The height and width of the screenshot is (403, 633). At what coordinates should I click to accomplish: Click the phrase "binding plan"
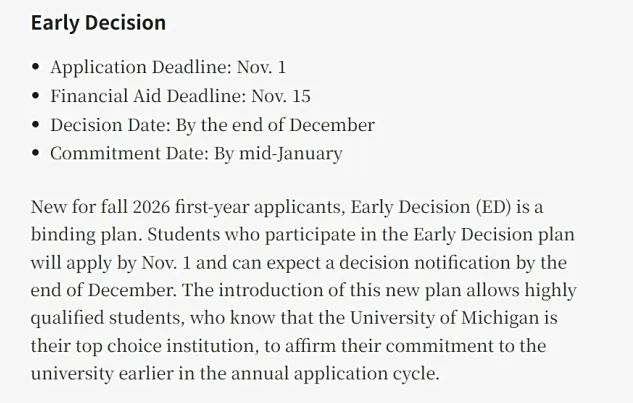tap(84, 235)
